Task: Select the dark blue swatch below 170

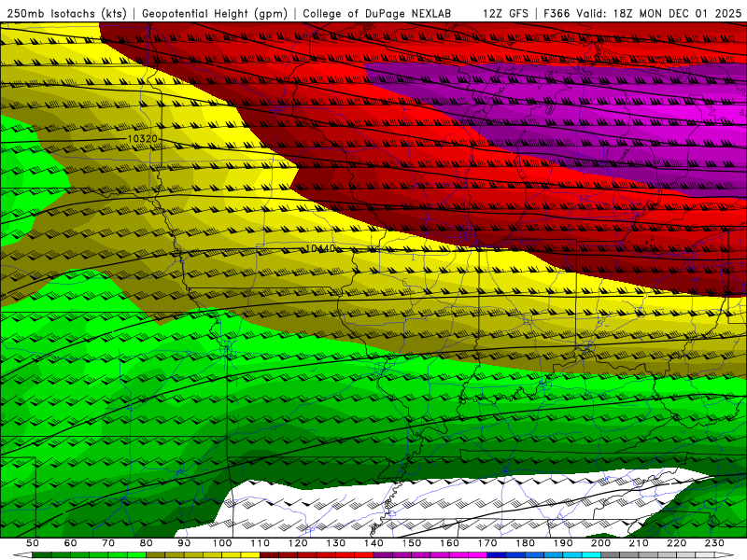Action: click(497, 555)
